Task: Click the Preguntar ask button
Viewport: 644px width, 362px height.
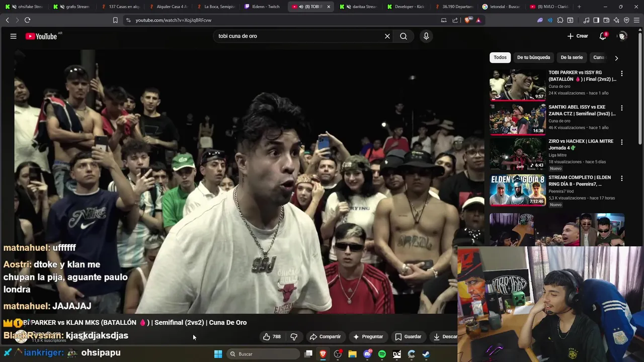Action: [368, 337]
